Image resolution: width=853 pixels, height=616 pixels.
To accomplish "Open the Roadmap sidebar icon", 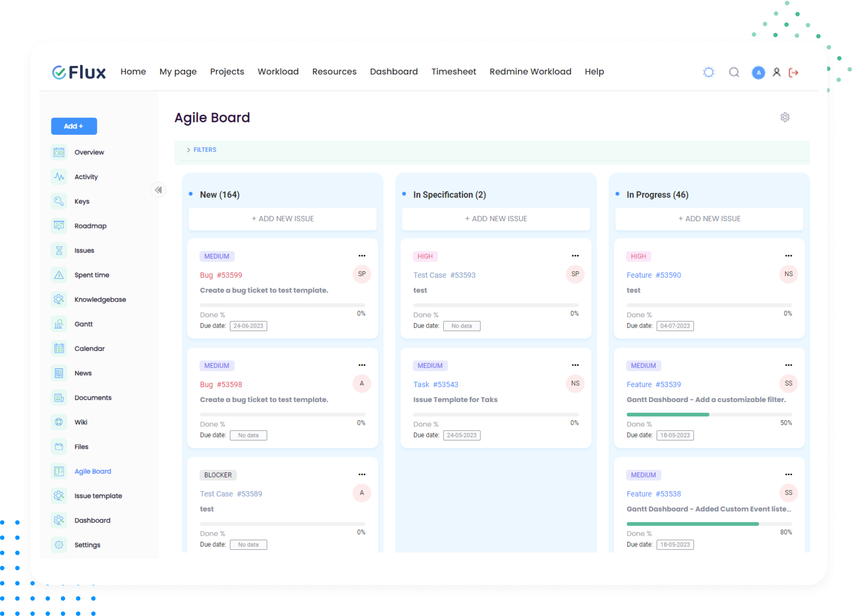I will pos(59,226).
